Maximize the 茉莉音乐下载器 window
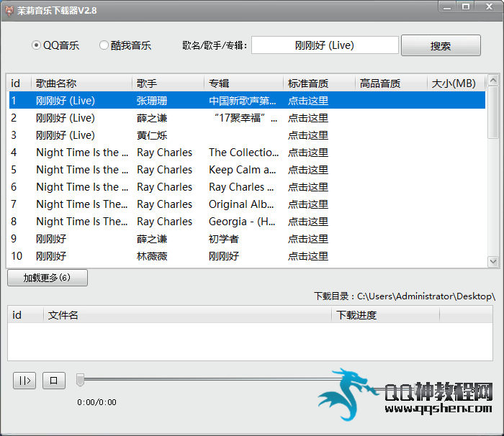This screenshot has height=436, width=504. 465,6
